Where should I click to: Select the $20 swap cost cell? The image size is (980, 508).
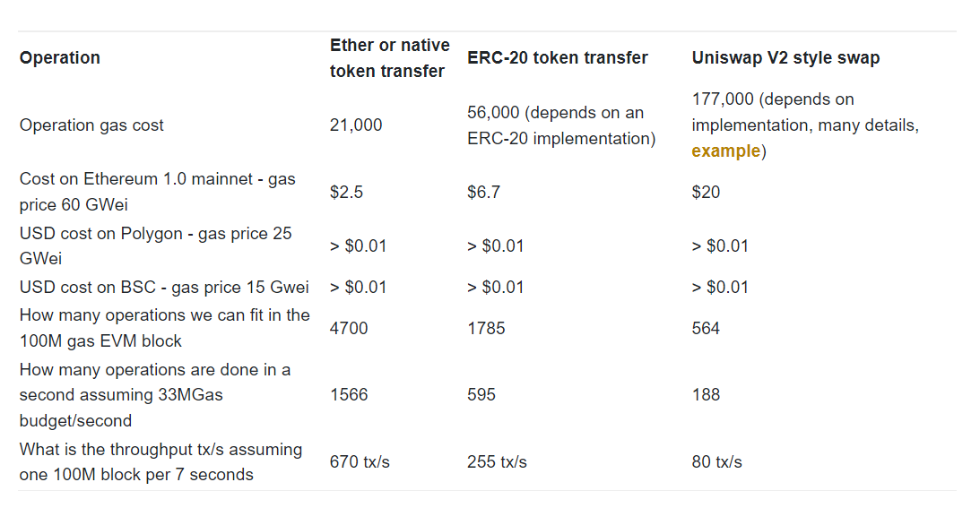tap(706, 192)
